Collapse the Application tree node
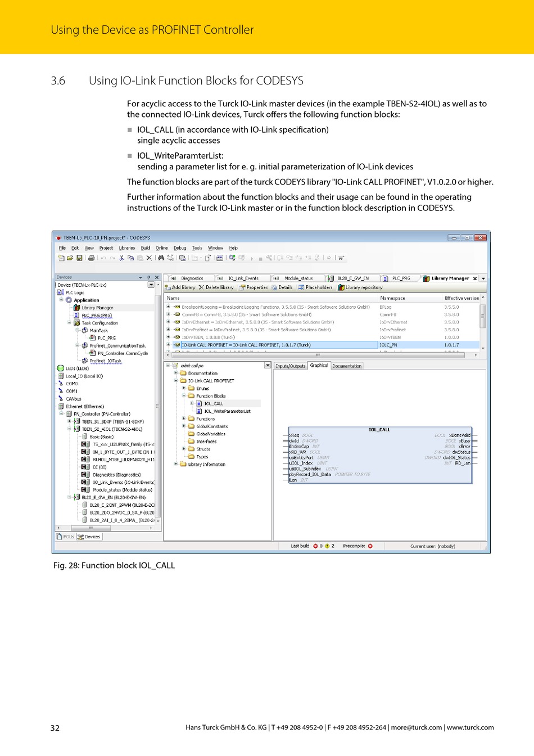Viewport: 534px width, 756px height. (61, 300)
